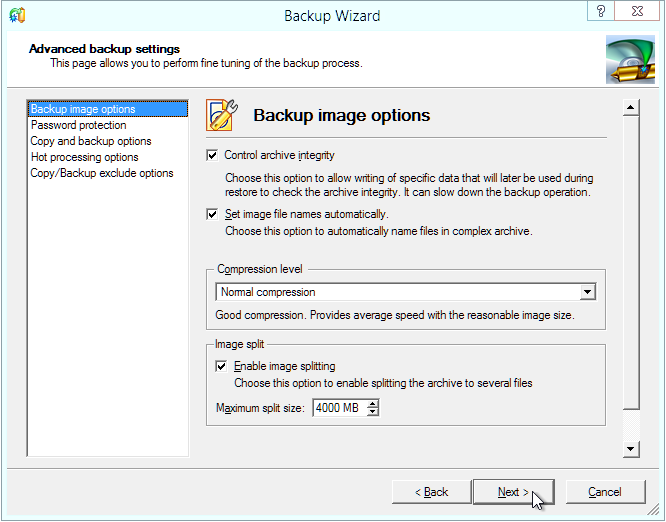Click the scrollbar down arrow
Viewport: 666px width, 522px height.
tap(631, 449)
